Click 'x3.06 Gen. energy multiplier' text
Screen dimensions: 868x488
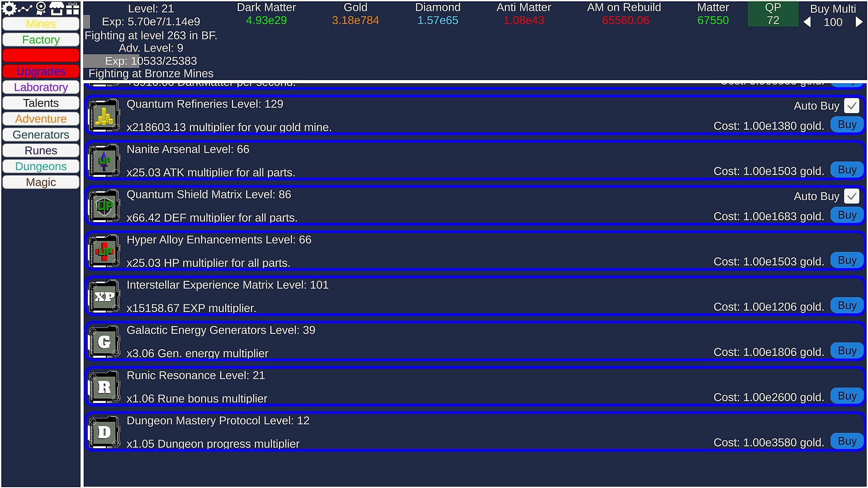pyautogui.click(x=197, y=353)
